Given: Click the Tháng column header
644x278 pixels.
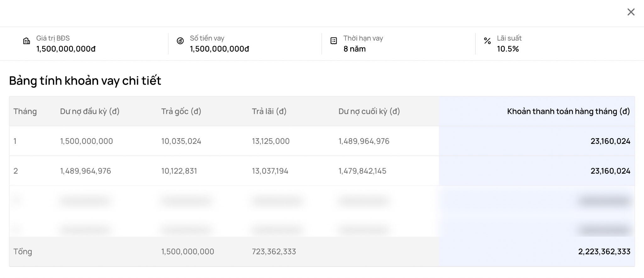Looking at the screenshot, I should pos(25,111).
